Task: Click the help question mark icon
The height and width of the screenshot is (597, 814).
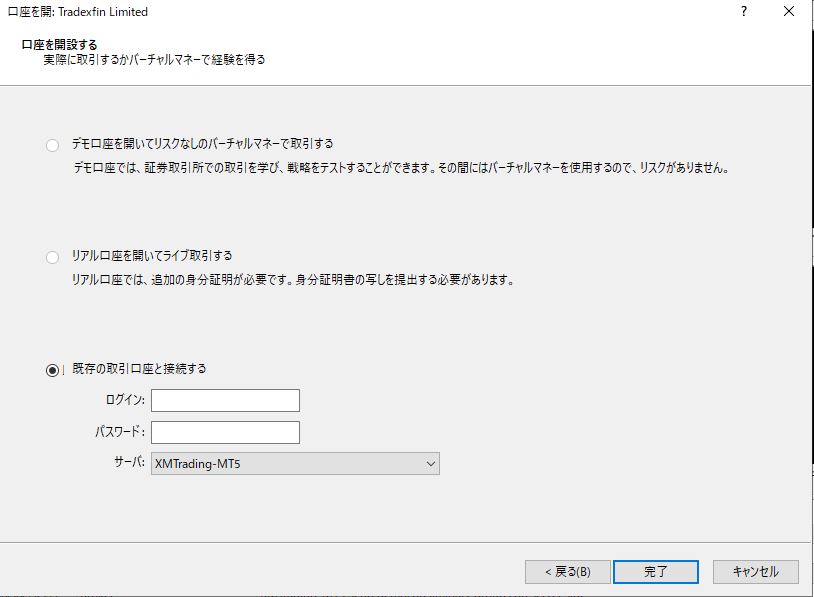Action: (x=744, y=11)
